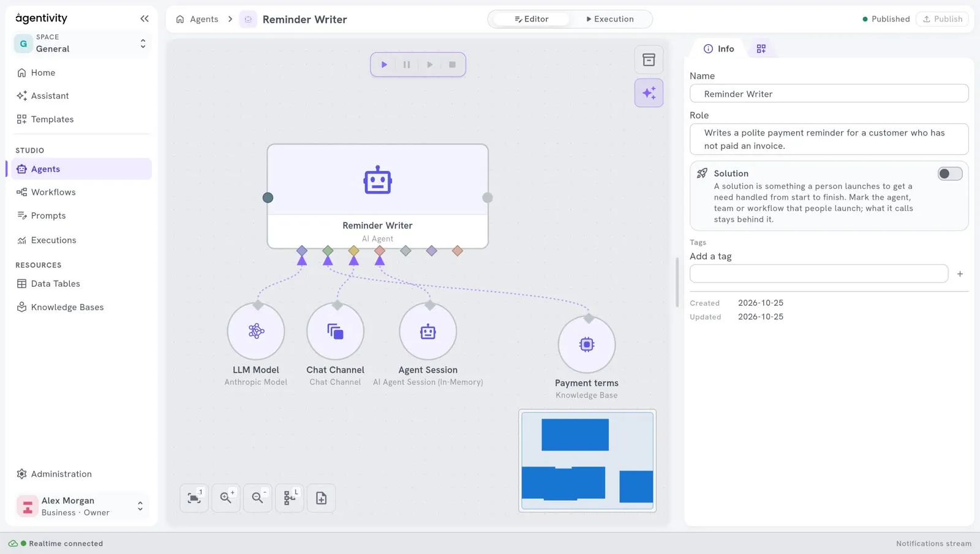The image size is (980, 554).
Task: Click the stop button in canvas controls
Action: pos(452,64)
